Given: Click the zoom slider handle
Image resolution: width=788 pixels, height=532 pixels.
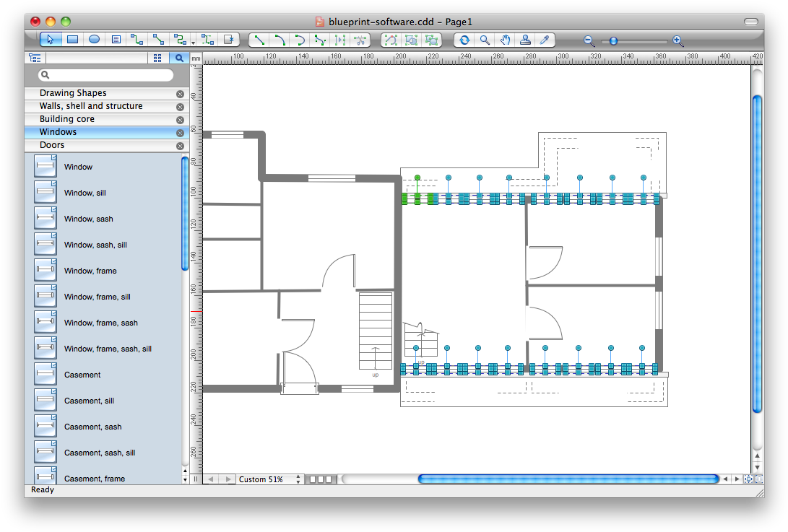Looking at the screenshot, I should pos(613,41).
